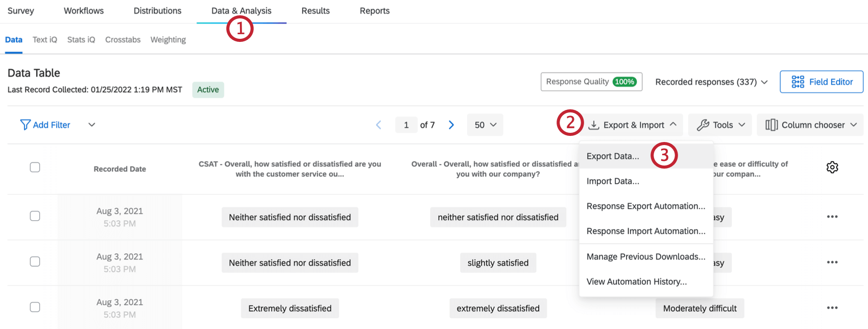Open row actions for second response

pos(832,262)
